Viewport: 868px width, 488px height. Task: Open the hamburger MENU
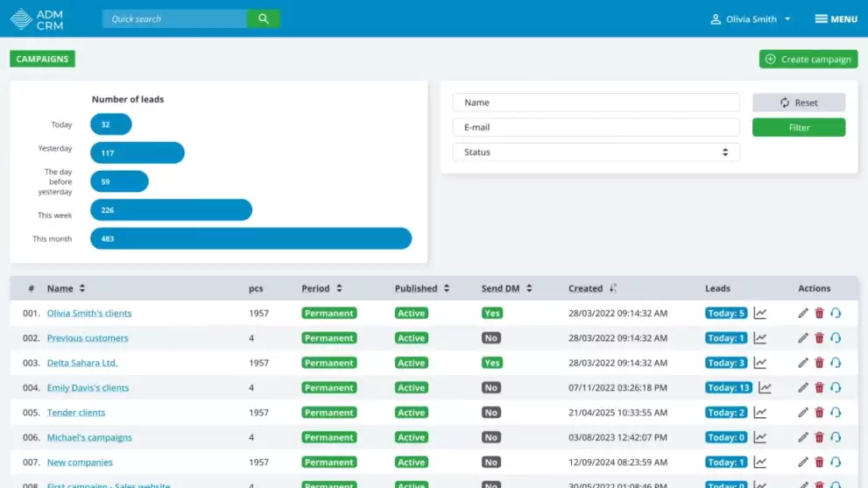(836, 18)
